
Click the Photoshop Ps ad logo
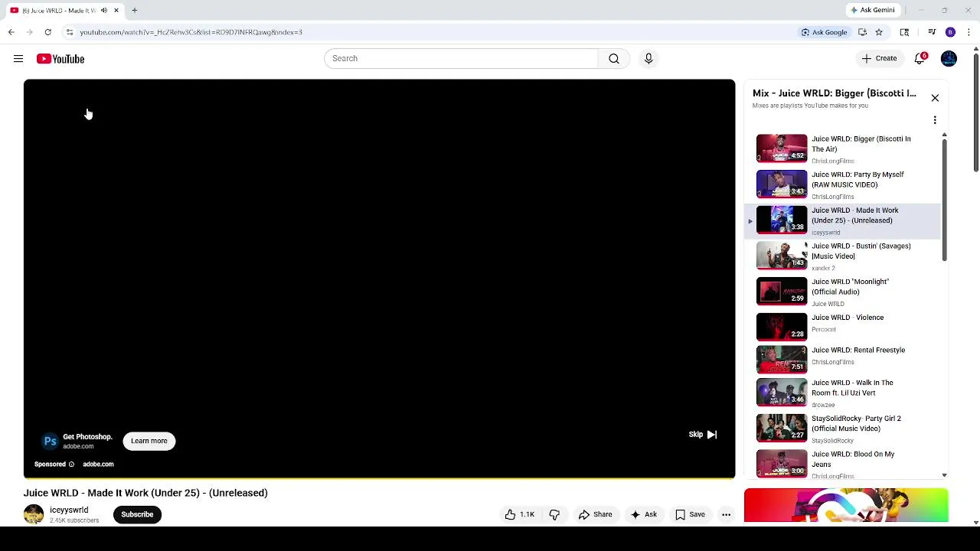50,441
